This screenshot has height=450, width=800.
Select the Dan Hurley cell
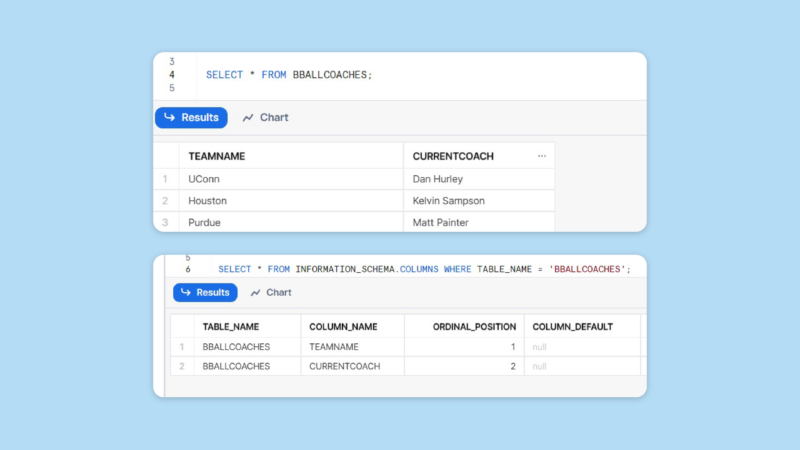439,179
